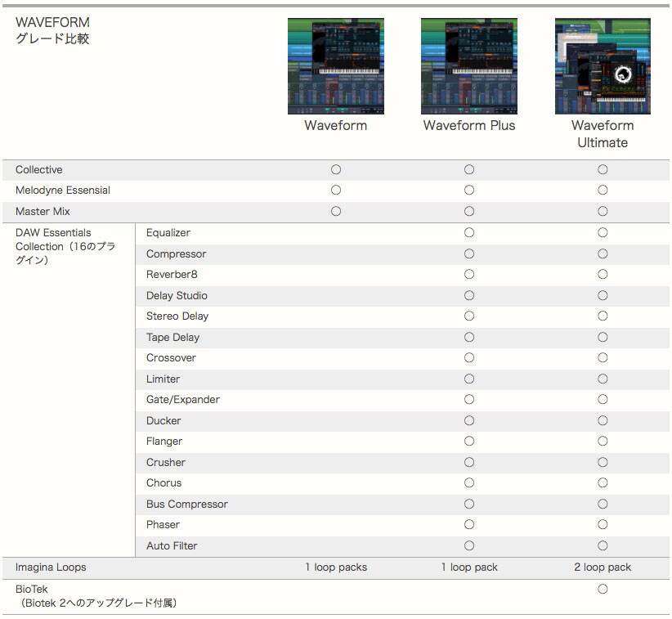Click the Tape Delay circle under Waveform Plus

point(469,338)
